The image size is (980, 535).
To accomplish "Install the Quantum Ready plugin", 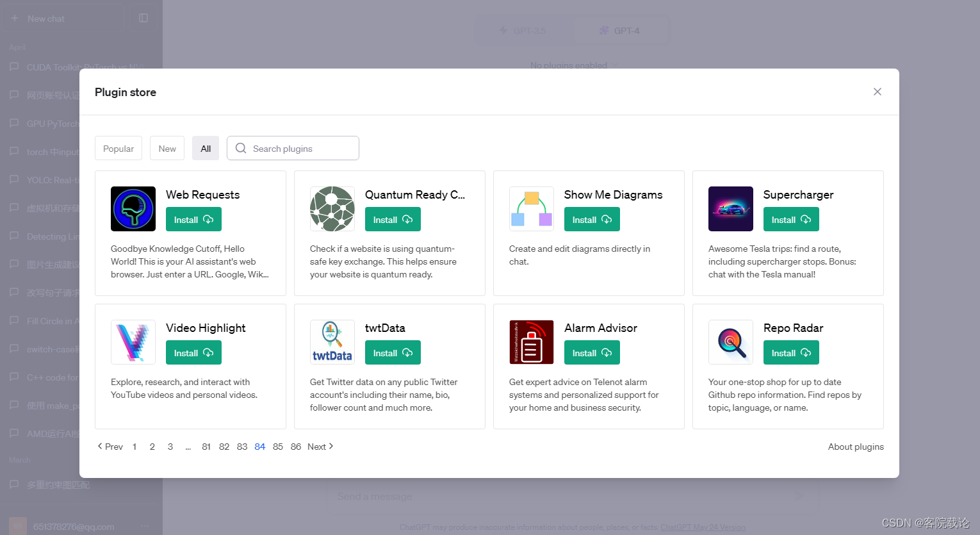I will coord(393,219).
